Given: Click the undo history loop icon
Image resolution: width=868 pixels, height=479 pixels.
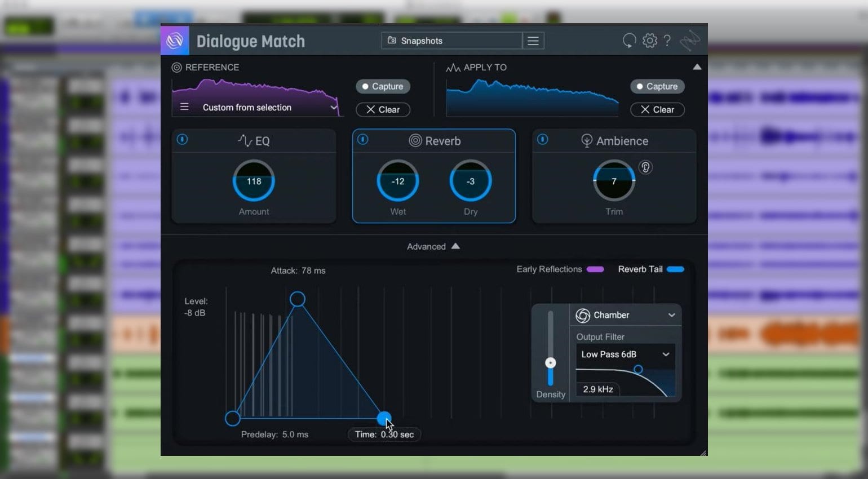Looking at the screenshot, I should pyautogui.click(x=629, y=41).
